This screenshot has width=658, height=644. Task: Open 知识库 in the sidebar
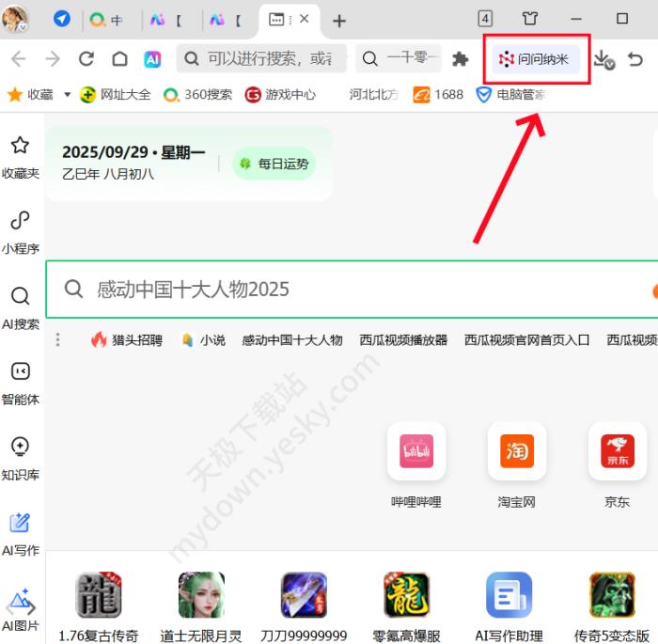20,458
